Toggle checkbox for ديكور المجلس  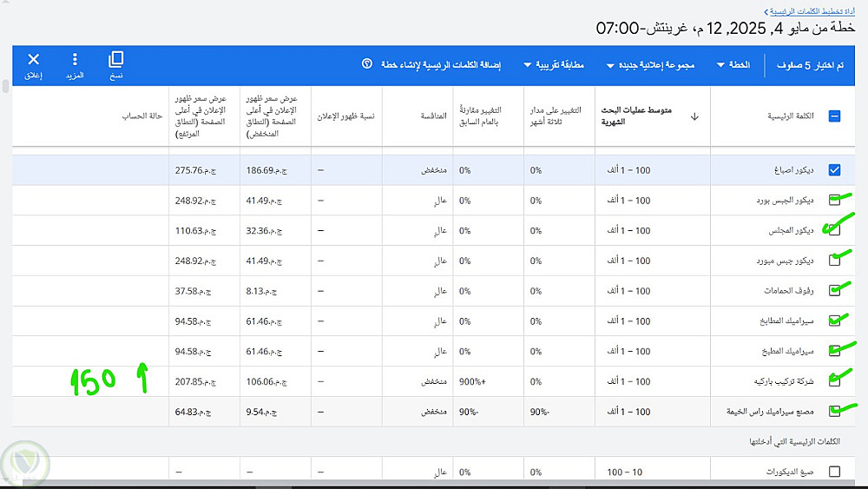[x=834, y=230]
